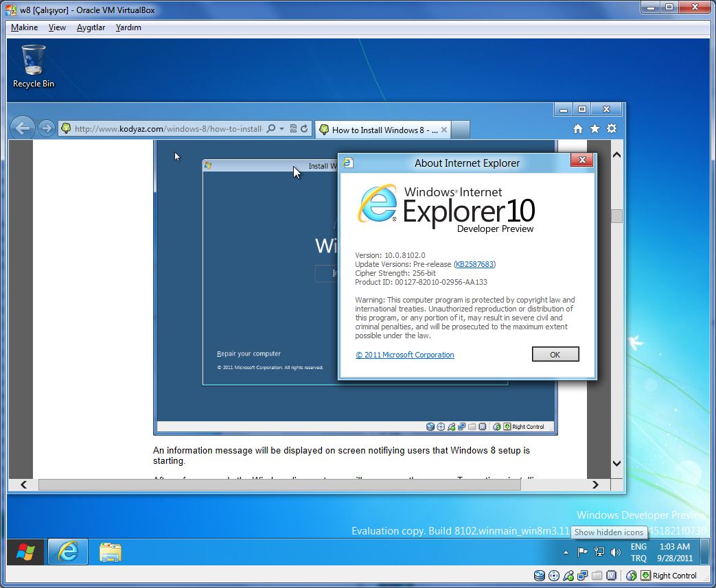Screen dimensions: 716x588
Task: Toggle Compatibility View in the address bar
Action: click(x=292, y=129)
